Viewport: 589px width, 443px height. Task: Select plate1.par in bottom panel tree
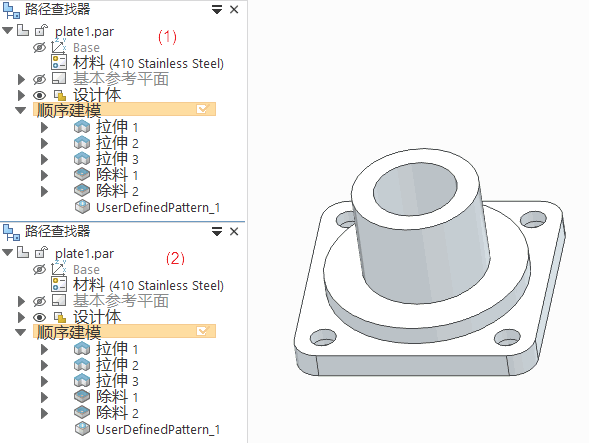(x=84, y=254)
